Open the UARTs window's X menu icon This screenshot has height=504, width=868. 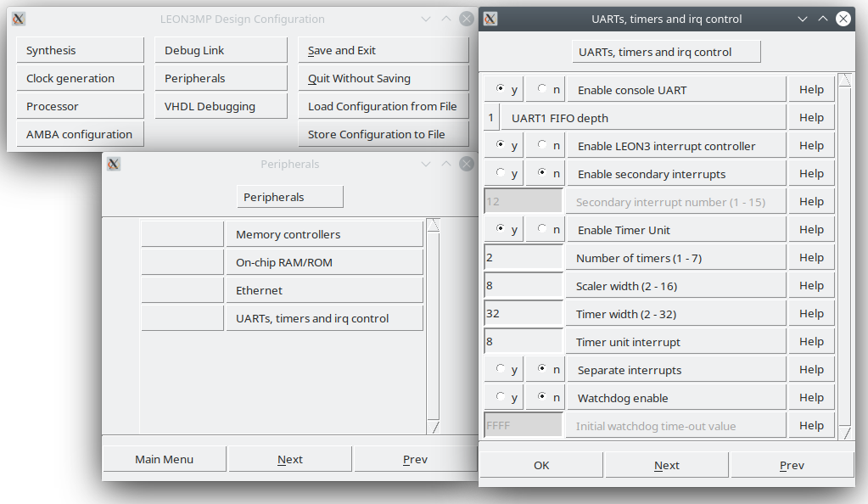(490, 19)
